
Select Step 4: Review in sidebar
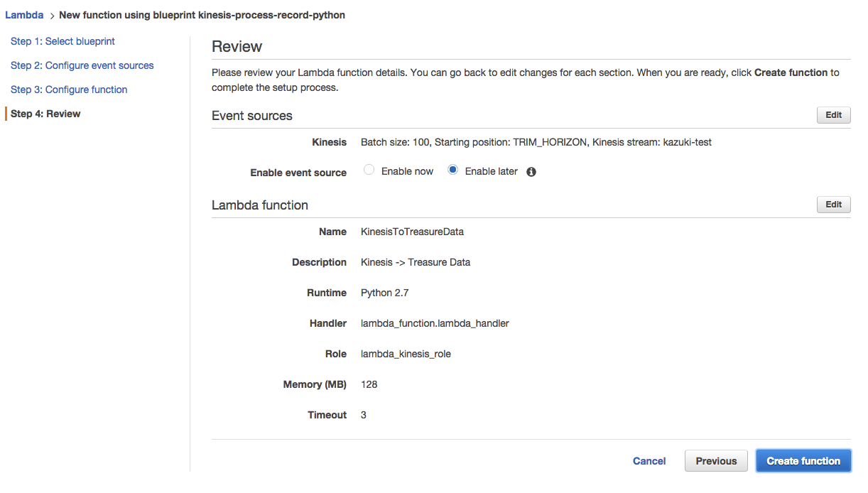(45, 114)
